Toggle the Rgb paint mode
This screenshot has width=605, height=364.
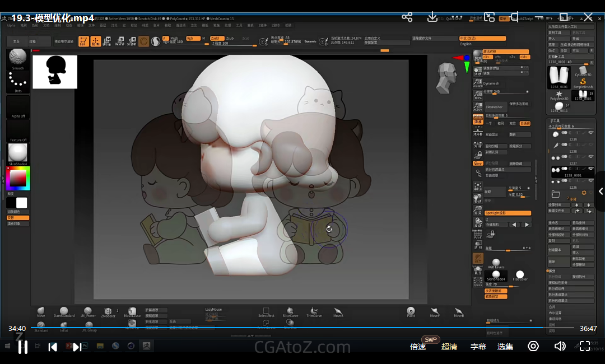pyautogui.click(x=193, y=38)
